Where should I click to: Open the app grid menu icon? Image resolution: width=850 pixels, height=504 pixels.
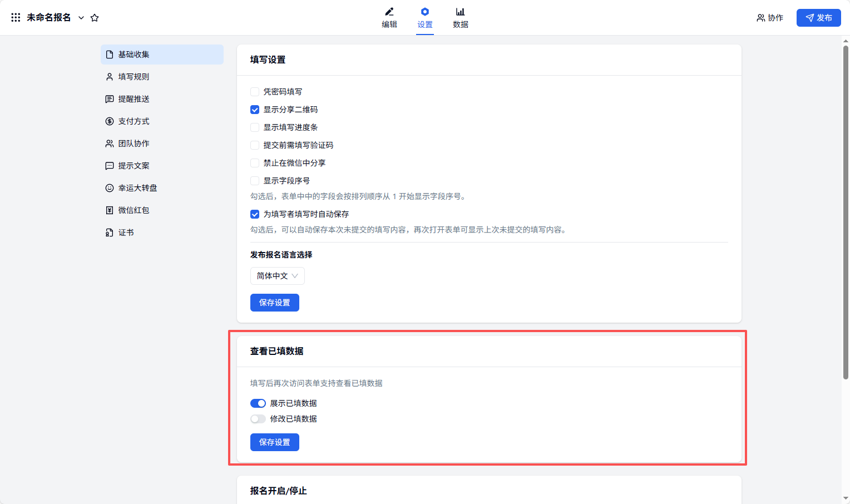(16, 18)
